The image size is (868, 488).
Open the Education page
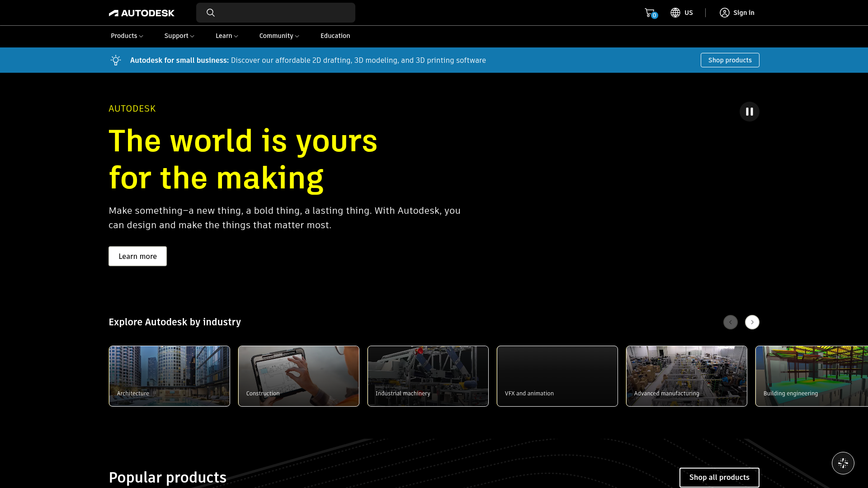[335, 36]
